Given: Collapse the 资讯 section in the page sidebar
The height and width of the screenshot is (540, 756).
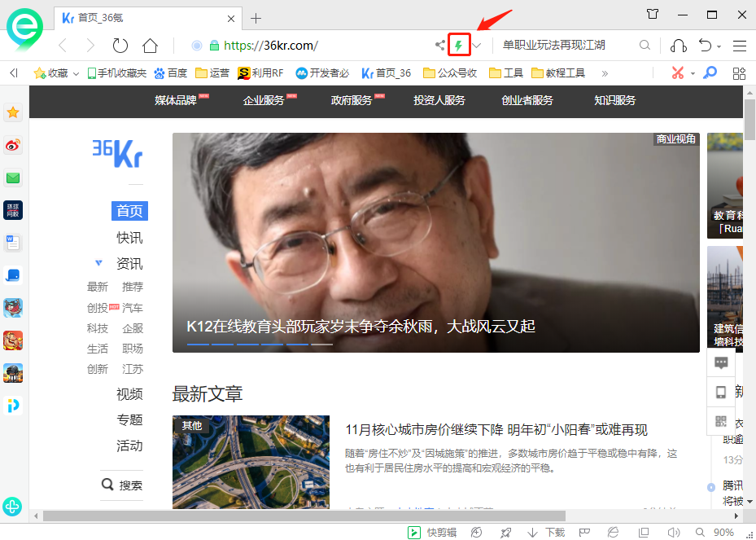Looking at the screenshot, I should 98,263.
